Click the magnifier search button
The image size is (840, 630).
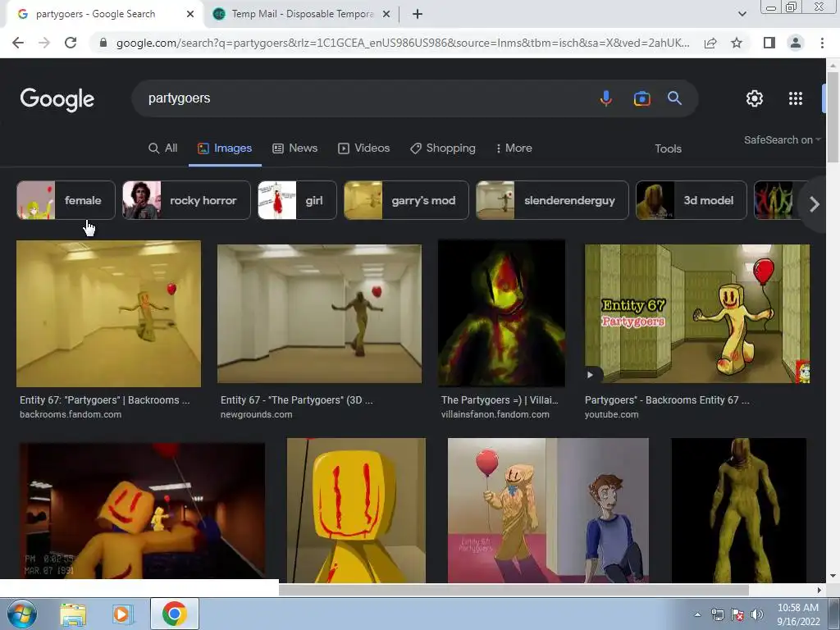coord(674,98)
